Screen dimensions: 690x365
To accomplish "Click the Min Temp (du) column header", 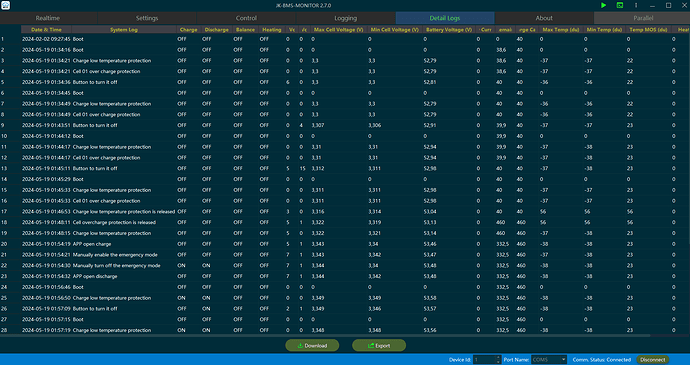I will tap(604, 29).
